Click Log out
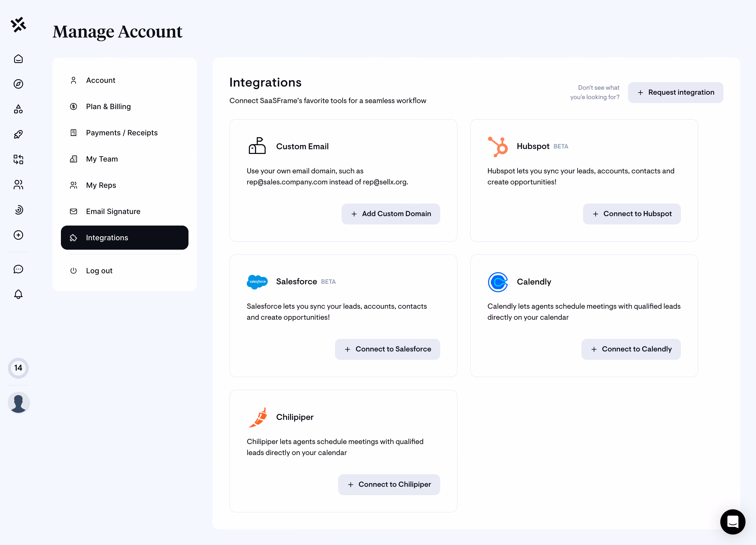The height and width of the screenshot is (545, 756). click(125, 270)
